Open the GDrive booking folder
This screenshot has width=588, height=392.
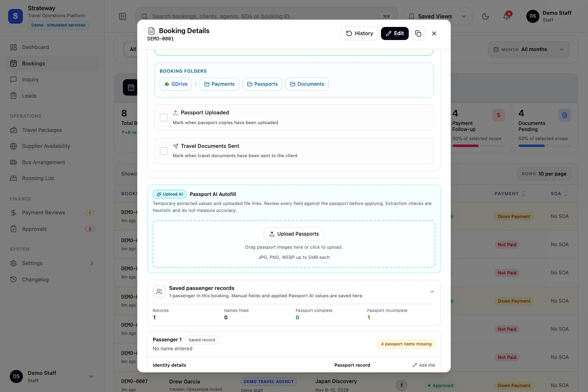click(x=176, y=84)
